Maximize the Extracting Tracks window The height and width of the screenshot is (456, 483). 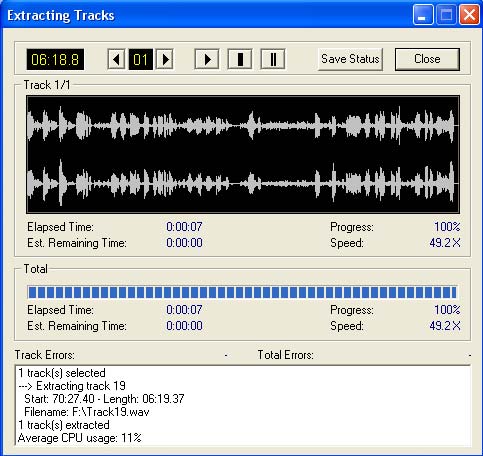446,15
